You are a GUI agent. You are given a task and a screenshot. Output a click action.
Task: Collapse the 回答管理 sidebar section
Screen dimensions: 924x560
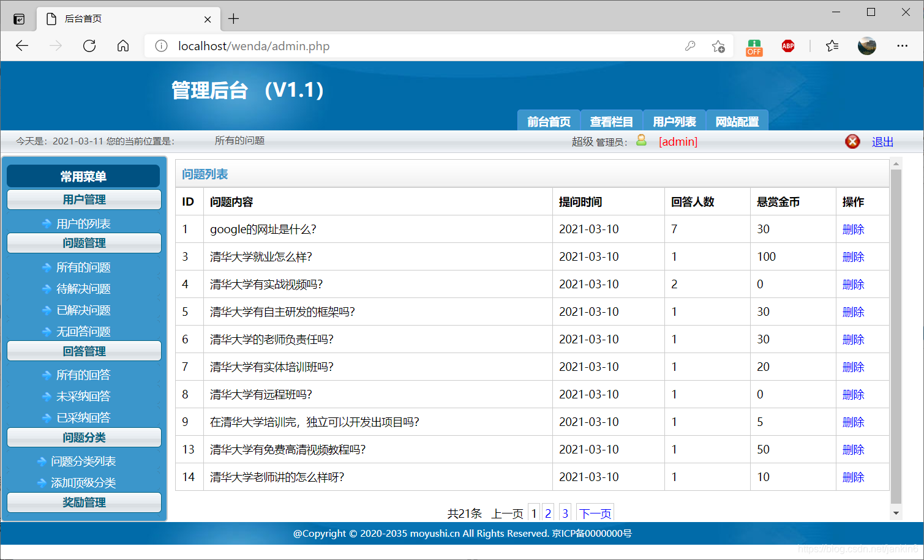pos(84,351)
